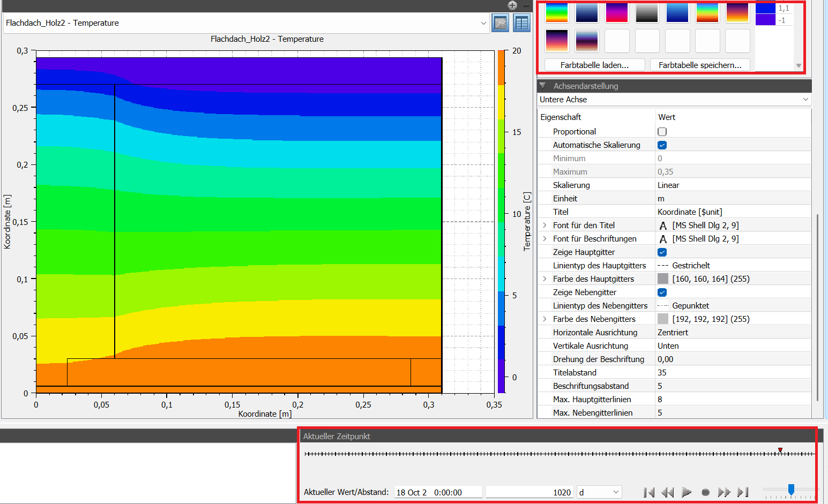The image size is (828, 504).
Task: Click the purple color swatch labeled -1
Action: click(765, 20)
